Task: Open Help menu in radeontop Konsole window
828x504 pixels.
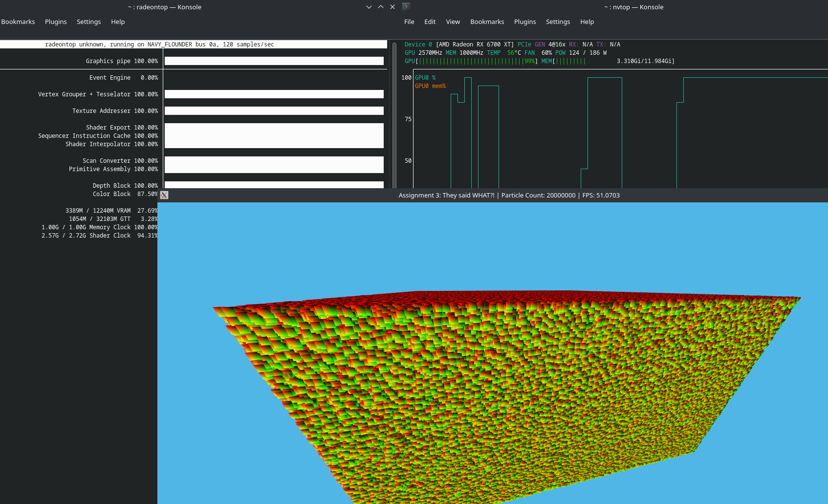Action: [118, 22]
